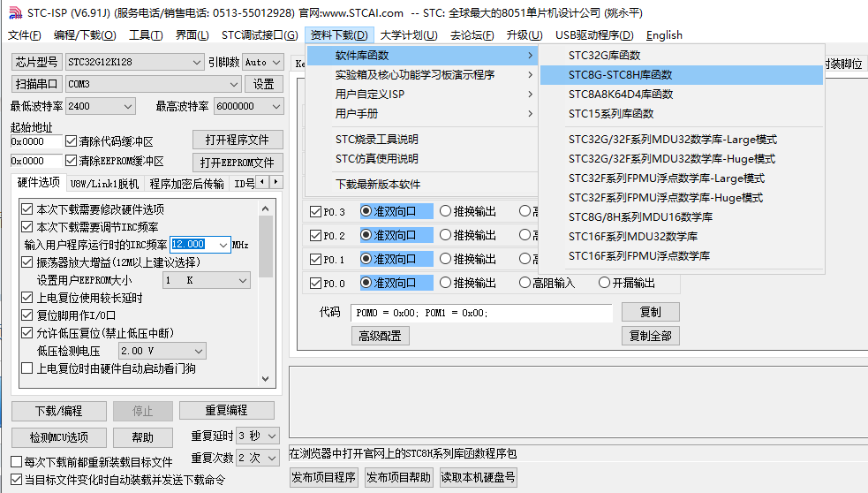Open 重复延时 3 秒 dropdown
This screenshot has height=493, width=868.
pyautogui.click(x=258, y=436)
